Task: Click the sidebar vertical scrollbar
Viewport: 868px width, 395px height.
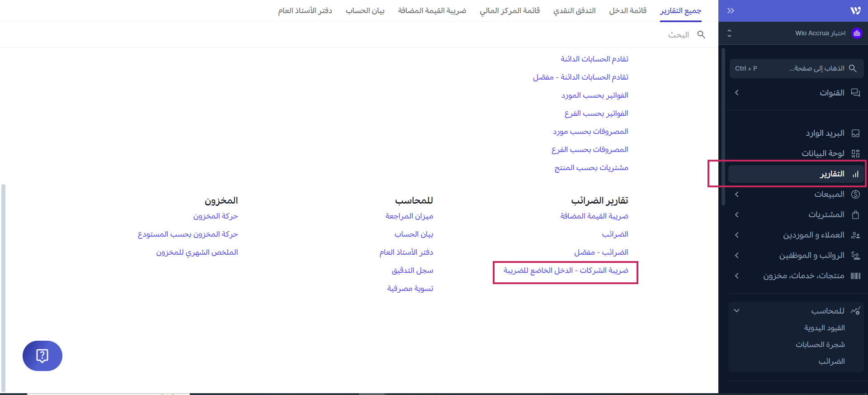Action: pos(723,127)
